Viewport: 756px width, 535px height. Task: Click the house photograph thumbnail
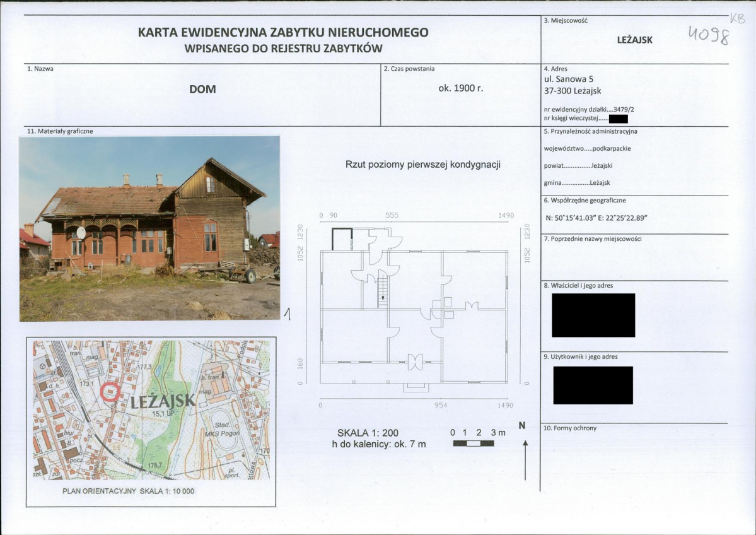[149, 228]
